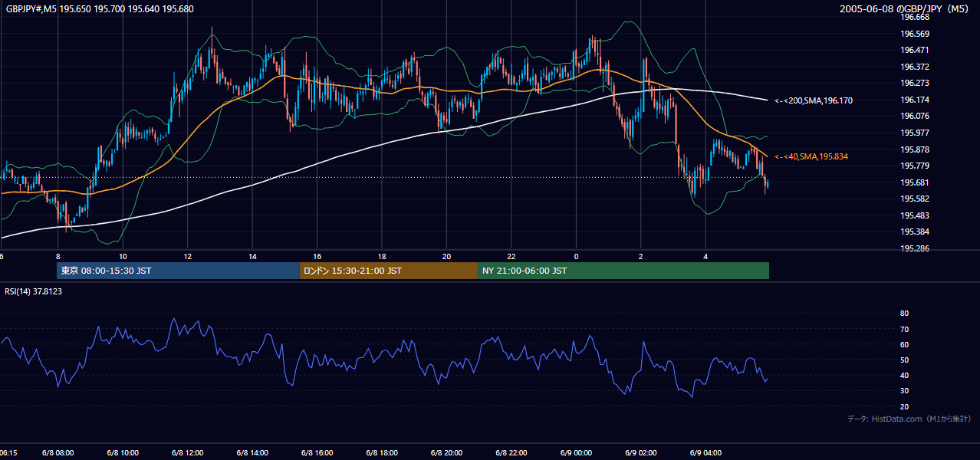Click hour label 8 under price chart
Image resolution: width=980 pixels, height=460 pixels.
point(58,256)
